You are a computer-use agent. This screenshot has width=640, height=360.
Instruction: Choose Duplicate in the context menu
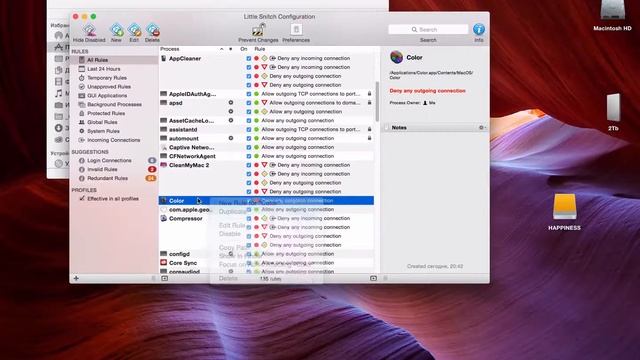click(x=233, y=212)
